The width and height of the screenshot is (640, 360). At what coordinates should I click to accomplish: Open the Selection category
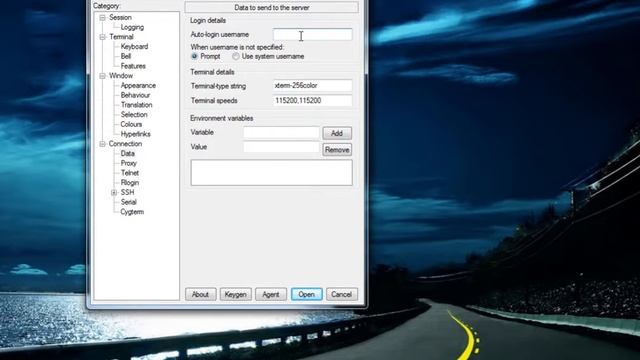pyautogui.click(x=134, y=115)
